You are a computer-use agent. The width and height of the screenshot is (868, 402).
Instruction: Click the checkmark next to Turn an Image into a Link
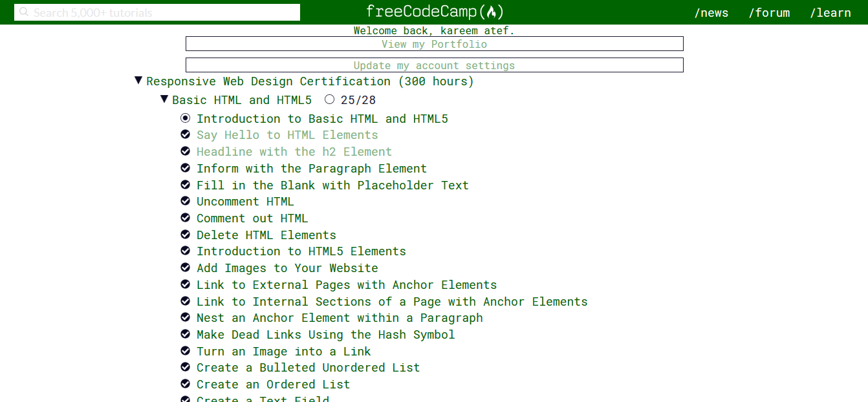186,350
